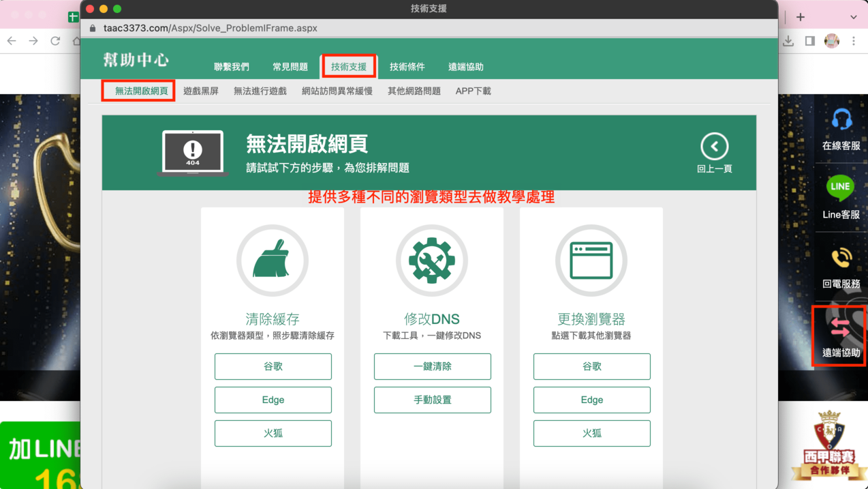Viewport: 868px width, 489px height.
Task: Select the 遊戲黑屏 submenu item
Action: point(201,91)
